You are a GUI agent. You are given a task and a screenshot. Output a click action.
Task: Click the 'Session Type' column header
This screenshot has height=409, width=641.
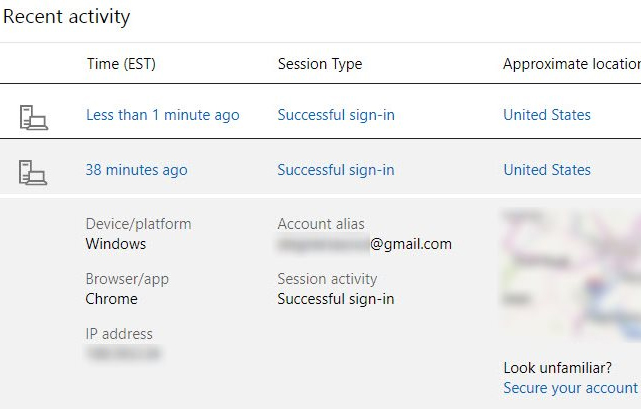(319, 64)
